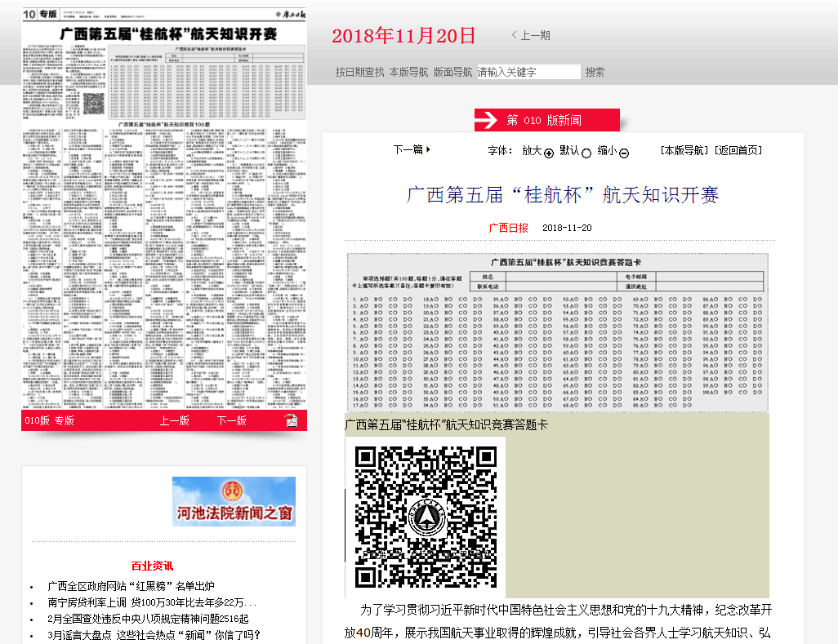Click the keyword search input field
The image size is (838, 644).
pos(528,72)
